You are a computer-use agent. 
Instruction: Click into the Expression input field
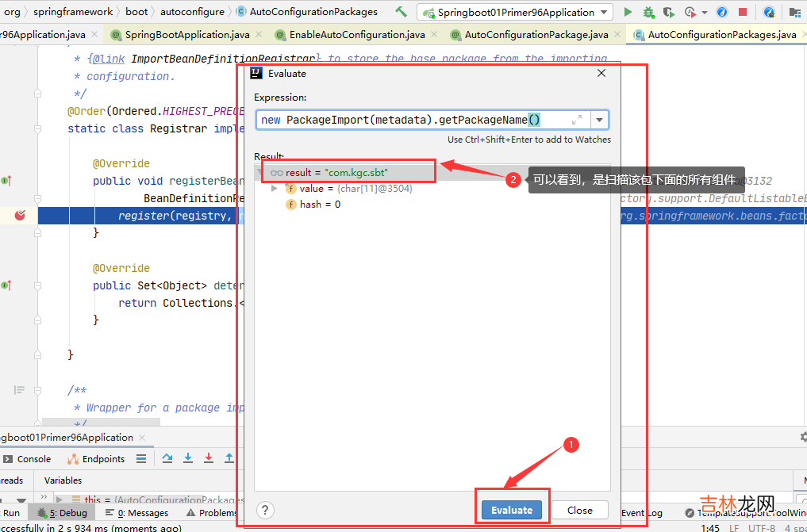[x=413, y=120]
